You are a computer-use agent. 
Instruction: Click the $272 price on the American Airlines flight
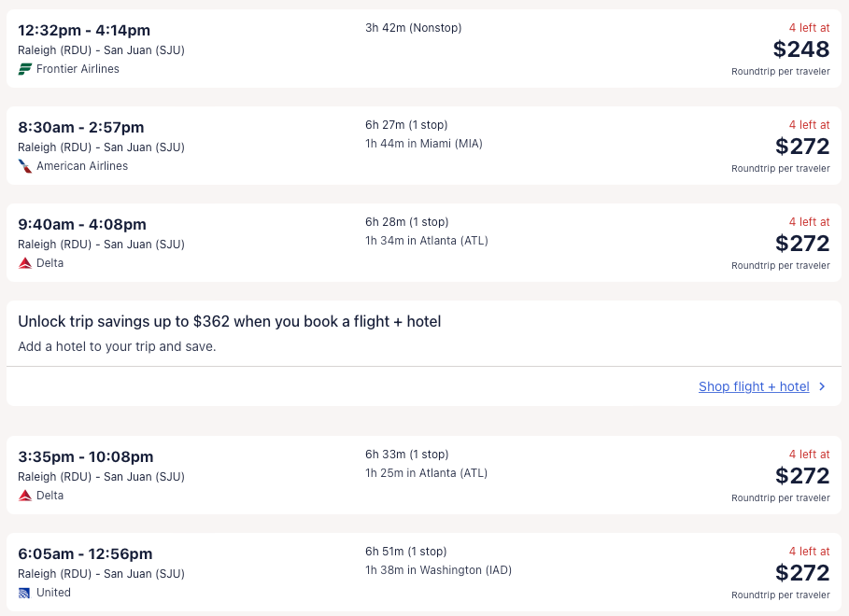coord(801,147)
